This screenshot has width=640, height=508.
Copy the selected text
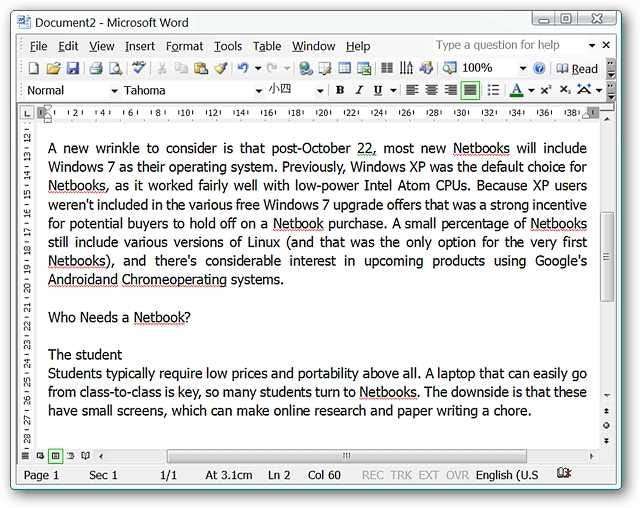click(x=181, y=68)
